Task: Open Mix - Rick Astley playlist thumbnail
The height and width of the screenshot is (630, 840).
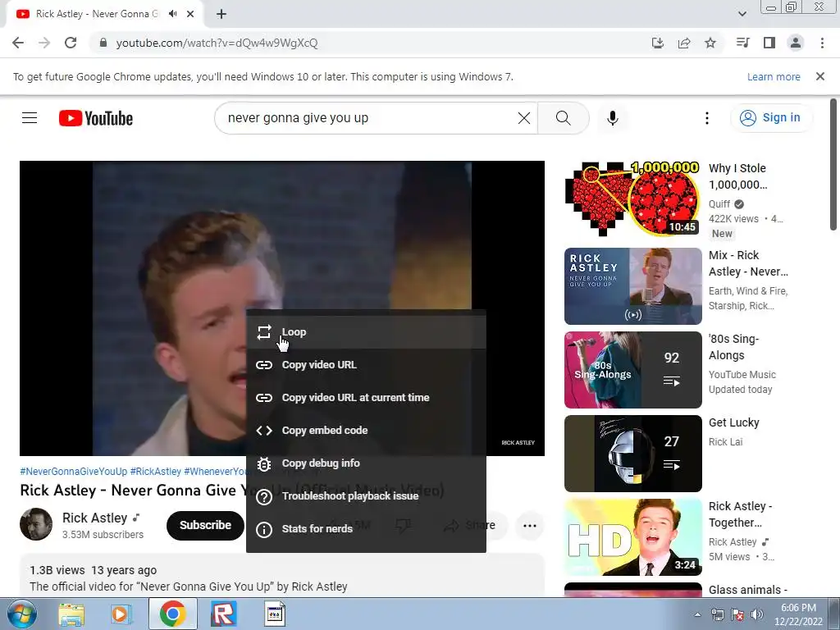Action: (632, 286)
